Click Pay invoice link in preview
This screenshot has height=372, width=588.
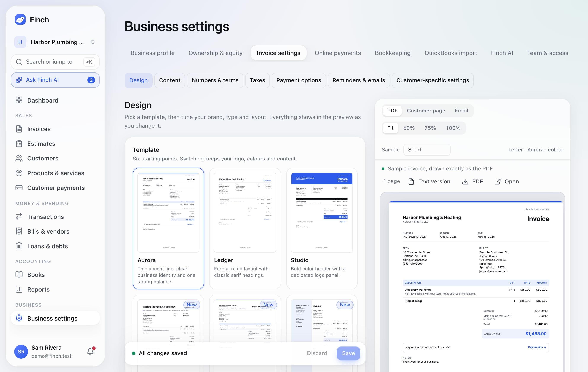pos(537,347)
